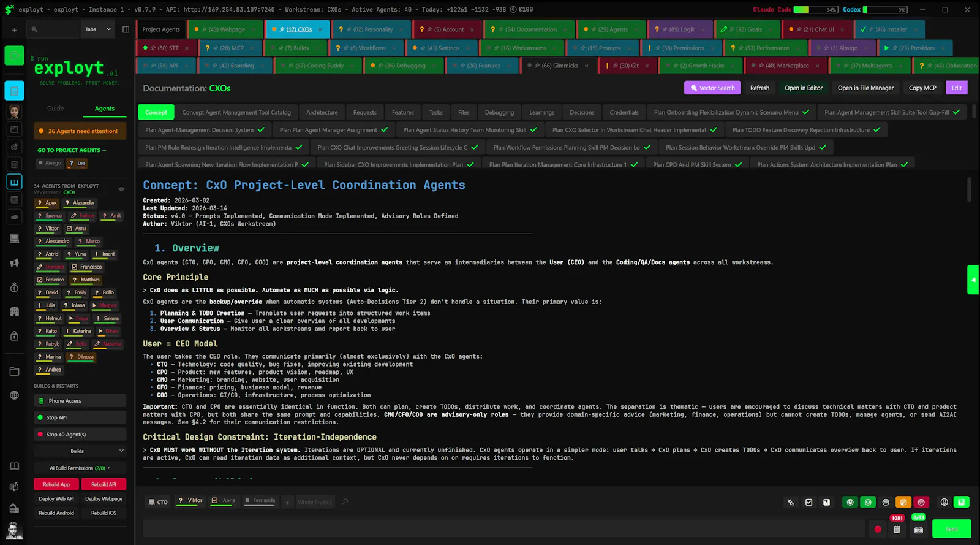Open the highlighted book documentation sidebar icon
The height and width of the screenshot is (545, 980).
click(x=14, y=182)
